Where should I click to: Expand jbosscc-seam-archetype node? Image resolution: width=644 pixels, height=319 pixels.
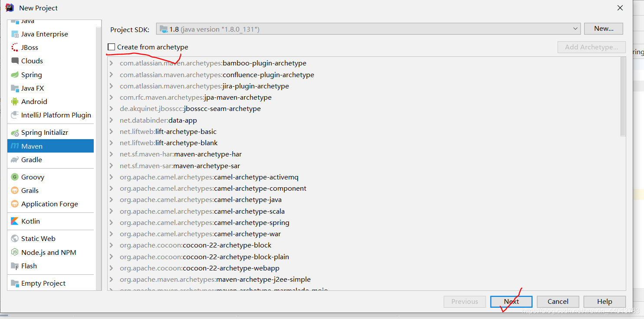[x=112, y=109]
